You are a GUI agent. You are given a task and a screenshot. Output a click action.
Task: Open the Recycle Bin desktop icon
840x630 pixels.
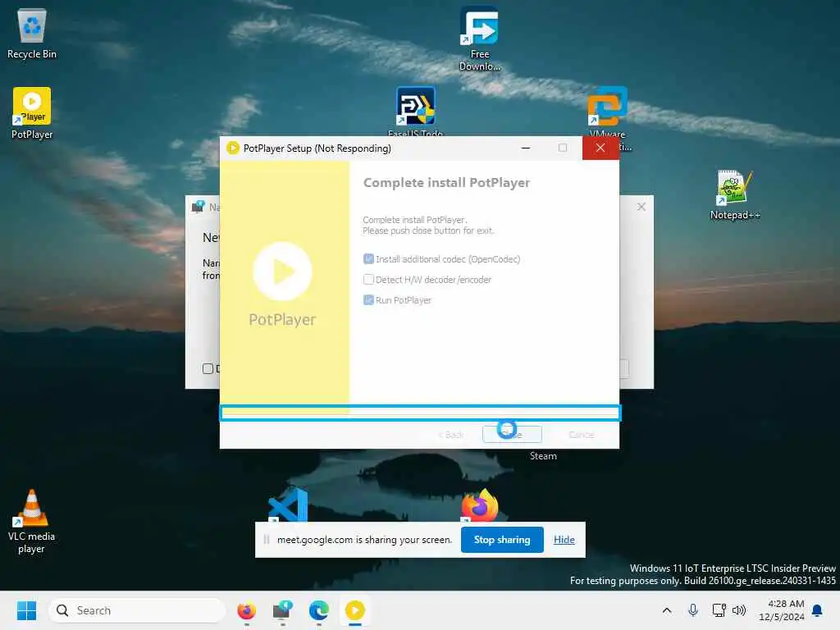(32, 33)
